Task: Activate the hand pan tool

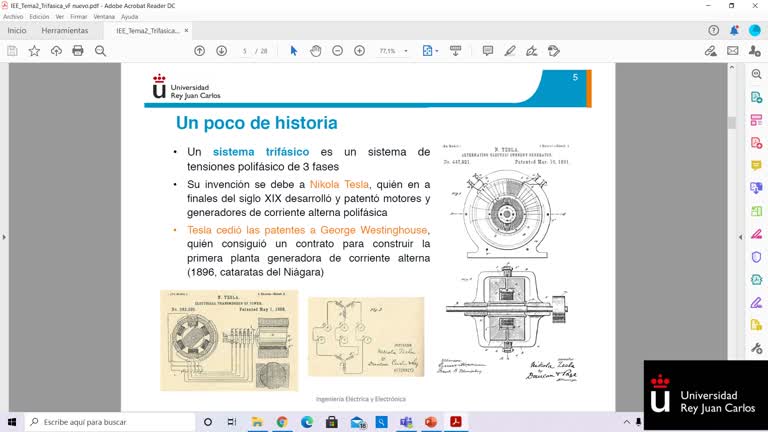Action: click(x=315, y=51)
